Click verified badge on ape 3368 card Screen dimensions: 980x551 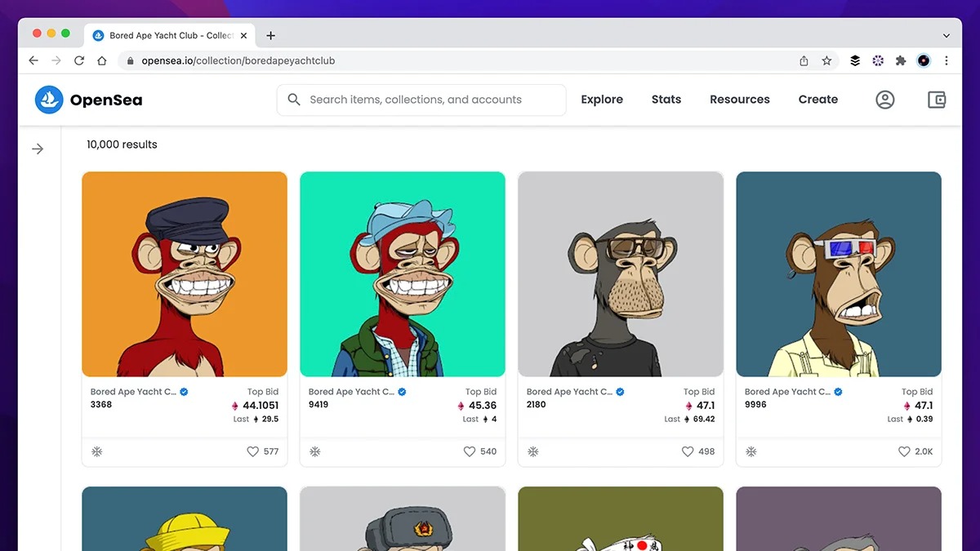coord(184,392)
